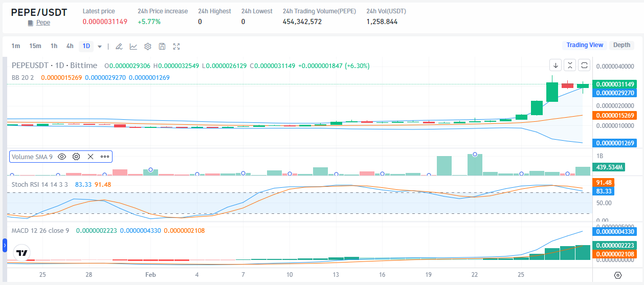Click the Pepe document icon under the pair
Viewport: 644px width, 285px height.
31,23
